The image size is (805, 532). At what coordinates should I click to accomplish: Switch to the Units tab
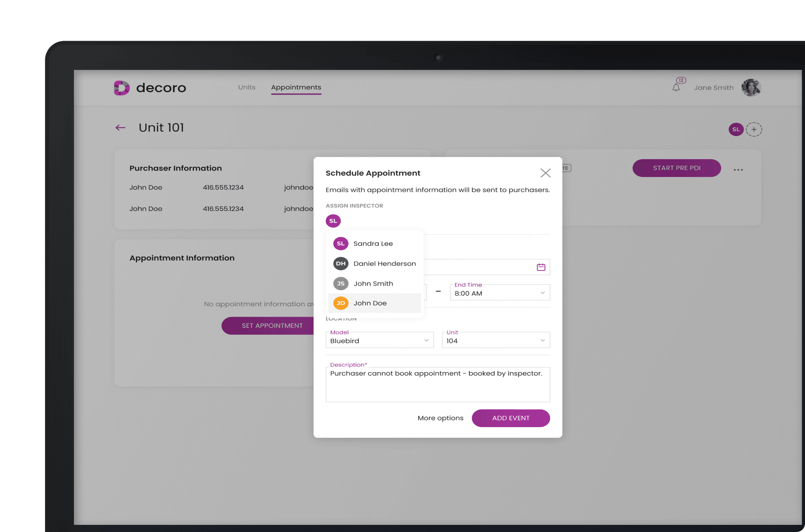(x=247, y=87)
